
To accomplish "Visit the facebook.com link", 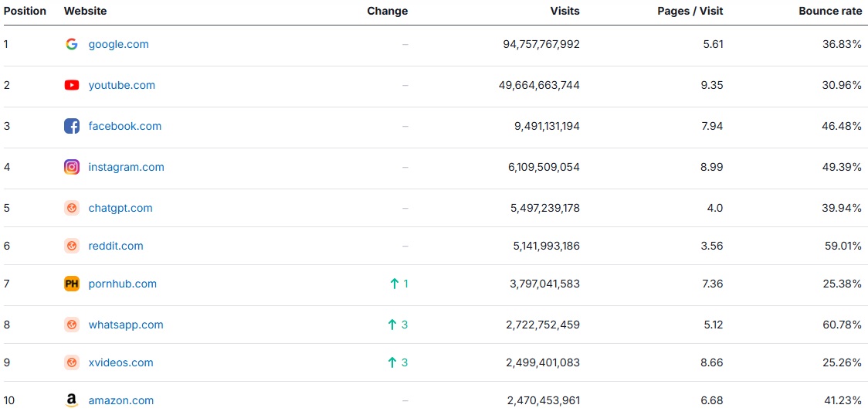I will (x=124, y=126).
